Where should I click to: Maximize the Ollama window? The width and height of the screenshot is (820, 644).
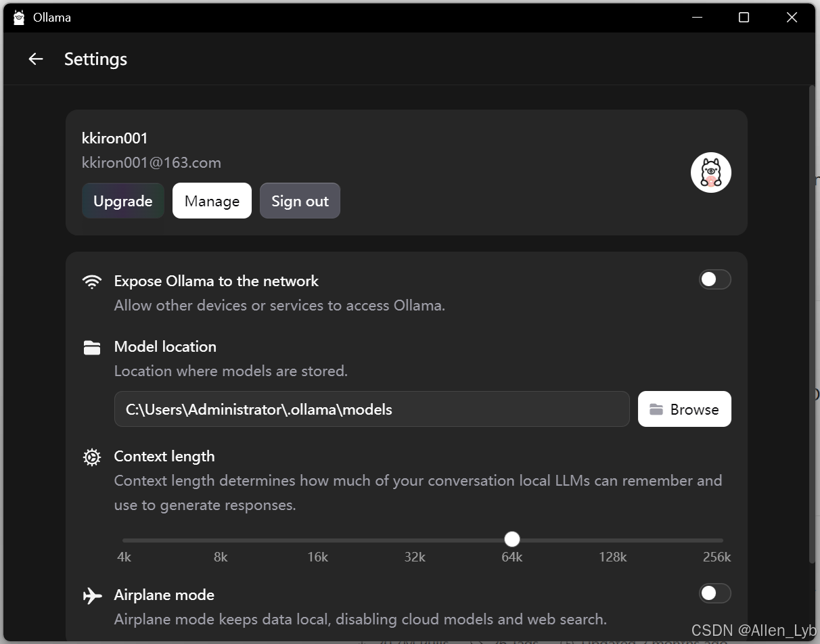[x=744, y=18]
